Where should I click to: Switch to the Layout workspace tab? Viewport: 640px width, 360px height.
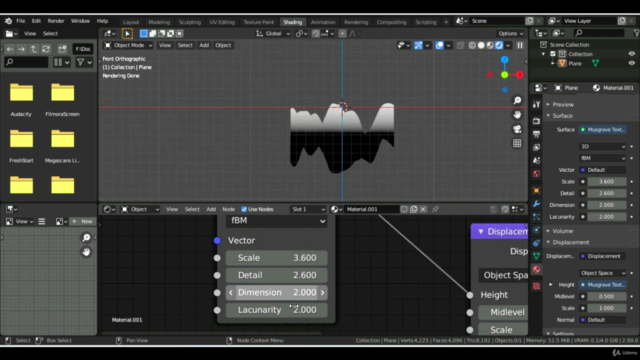click(131, 22)
